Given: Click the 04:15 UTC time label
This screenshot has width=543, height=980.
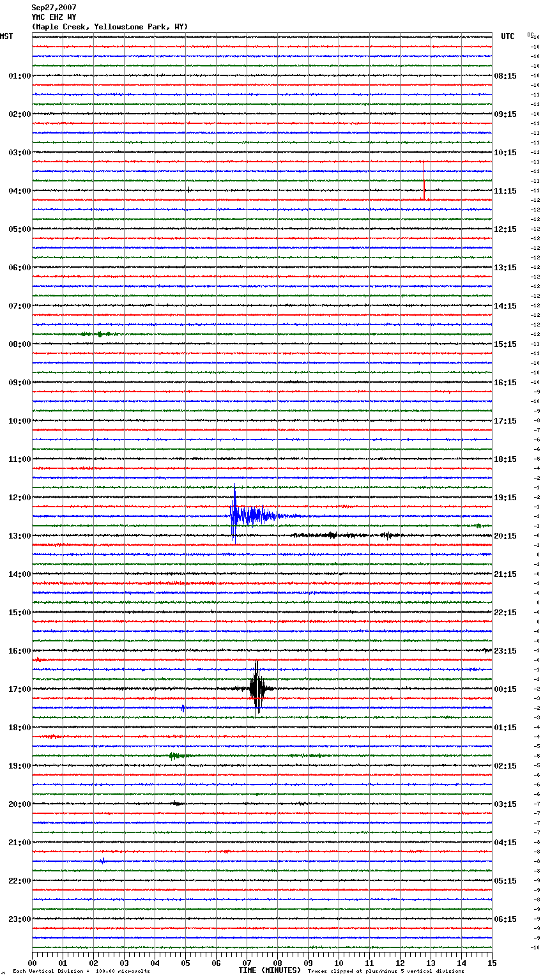Looking at the screenshot, I should [505, 843].
